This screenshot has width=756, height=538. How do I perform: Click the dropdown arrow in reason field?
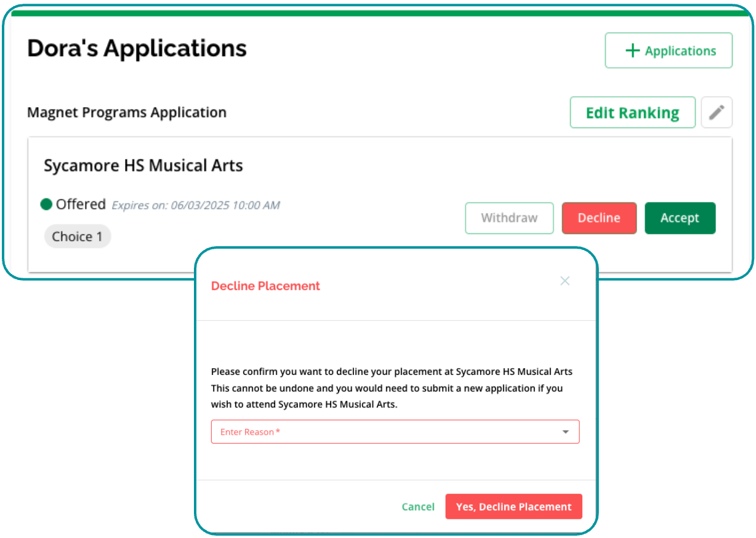pyautogui.click(x=565, y=432)
